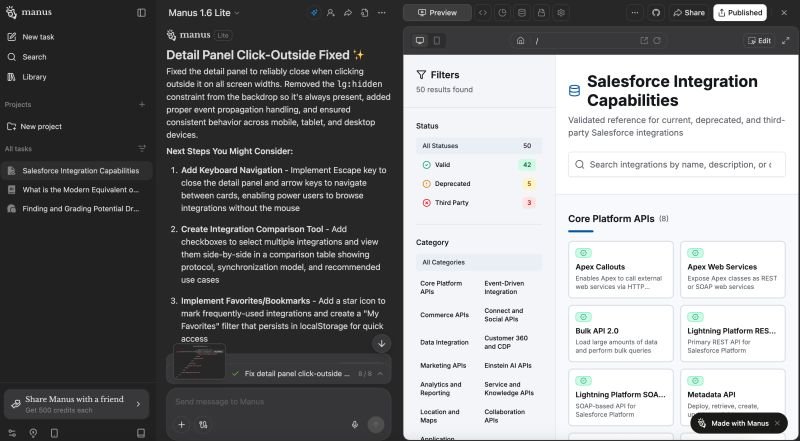Click the Published button
Screen dimensions: 800x441
pos(740,13)
